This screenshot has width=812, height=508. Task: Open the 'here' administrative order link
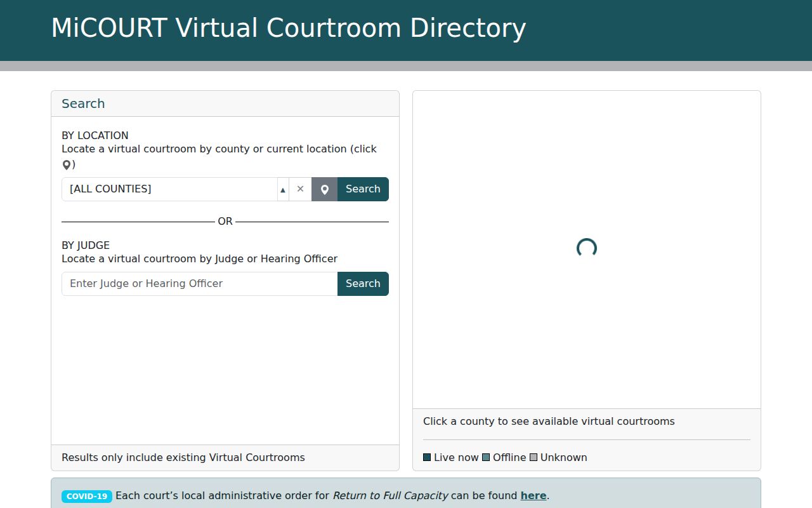(x=534, y=496)
